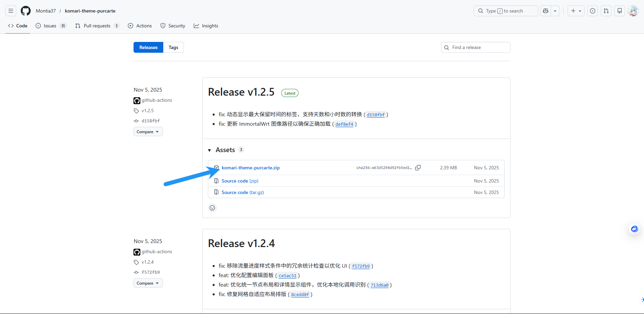This screenshot has height=314, width=644.
Task: Open the GitHub homepage logo
Action: pyautogui.click(x=26, y=11)
